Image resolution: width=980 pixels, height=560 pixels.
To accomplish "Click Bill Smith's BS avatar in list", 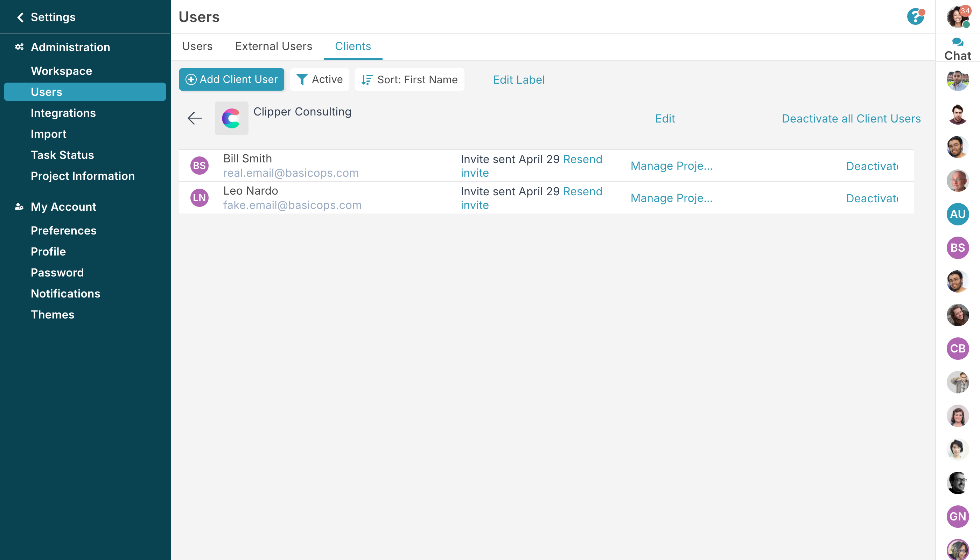I will click(x=199, y=166).
